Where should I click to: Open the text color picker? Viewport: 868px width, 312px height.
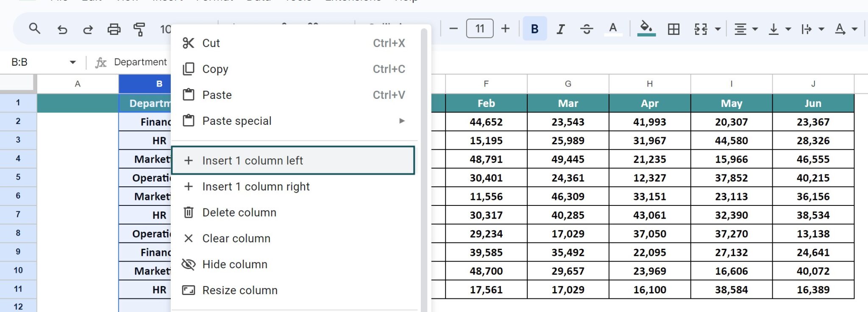point(613,29)
